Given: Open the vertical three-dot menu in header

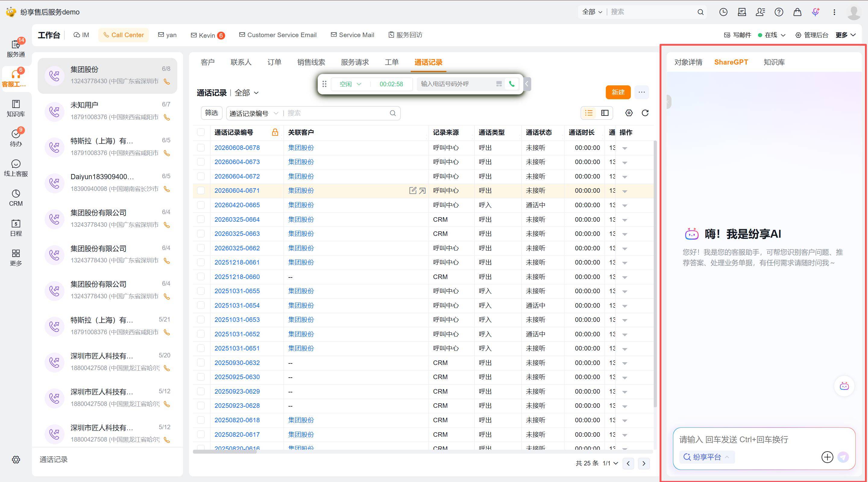Looking at the screenshot, I should point(834,12).
